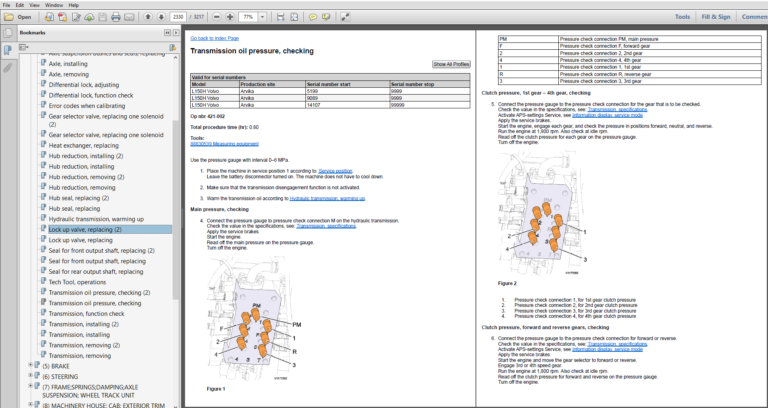
Task: Click the Print document icon
Action: 117,17
